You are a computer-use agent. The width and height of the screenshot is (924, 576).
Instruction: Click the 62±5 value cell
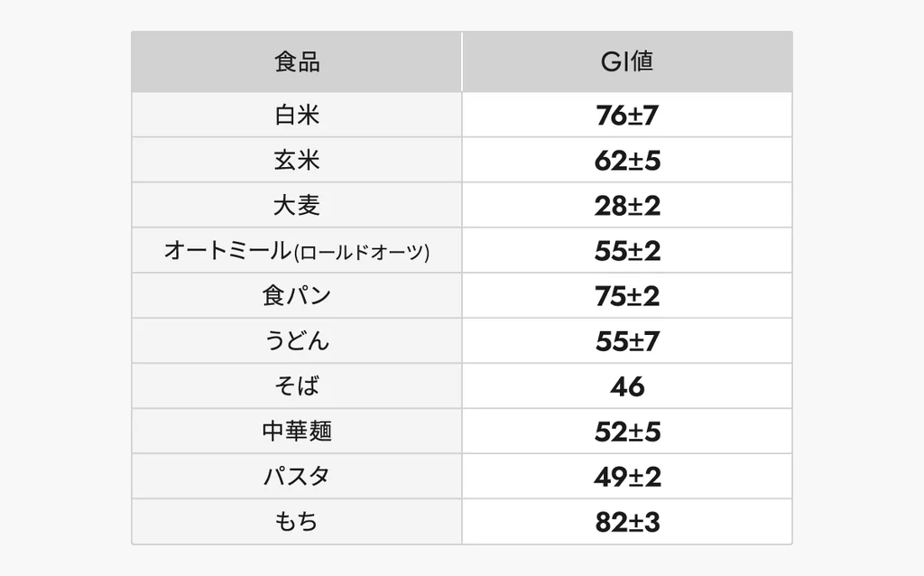pyautogui.click(x=627, y=161)
